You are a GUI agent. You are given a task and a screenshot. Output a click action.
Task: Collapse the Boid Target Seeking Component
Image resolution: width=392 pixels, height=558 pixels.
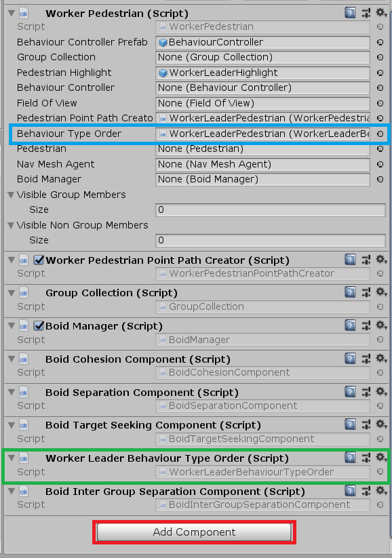click(12, 425)
